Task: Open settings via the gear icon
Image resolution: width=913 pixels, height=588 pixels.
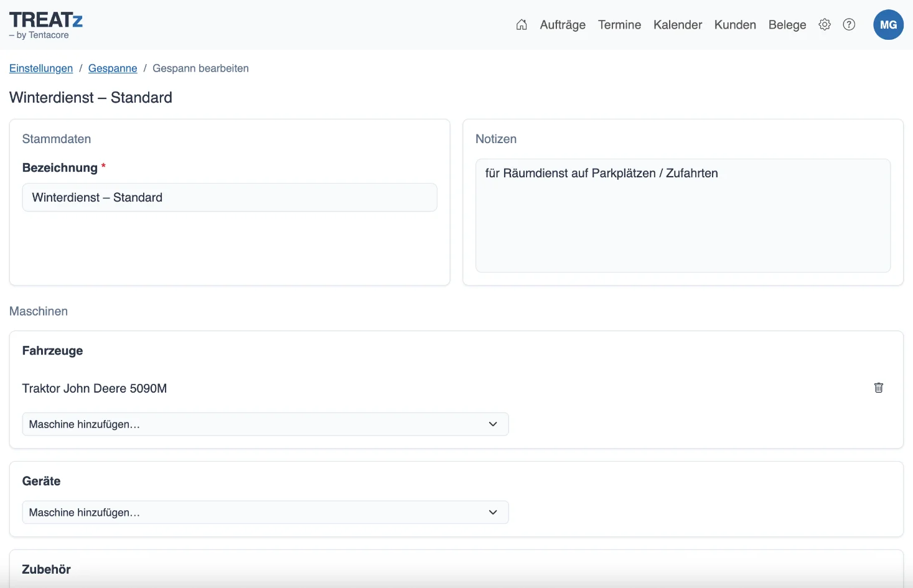Action: pyautogui.click(x=825, y=25)
